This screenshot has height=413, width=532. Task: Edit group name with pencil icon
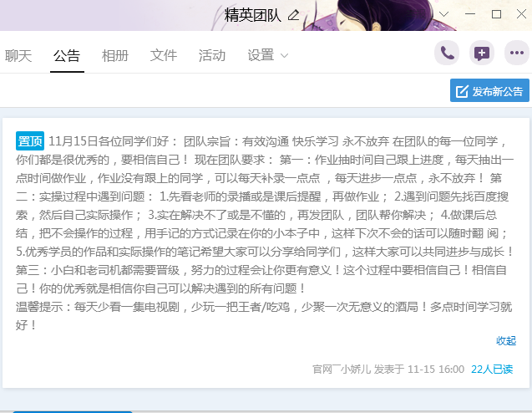(x=293, y=15)
